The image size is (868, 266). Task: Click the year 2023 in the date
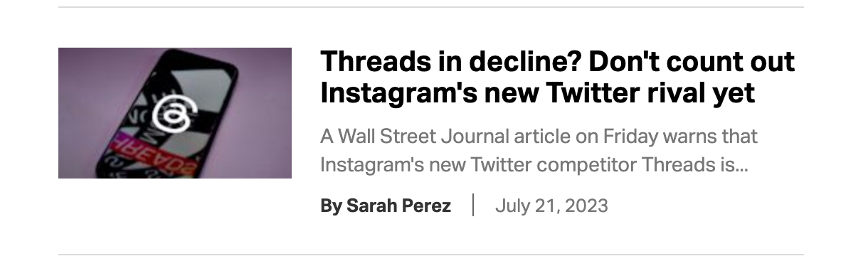click(590, 206)
